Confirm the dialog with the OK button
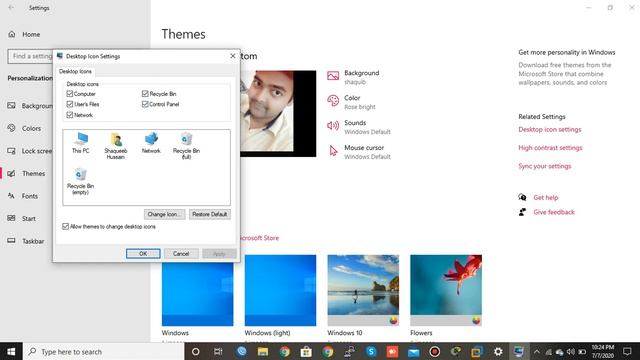Screen dimensions: 640x360 [x=143, y=253]
